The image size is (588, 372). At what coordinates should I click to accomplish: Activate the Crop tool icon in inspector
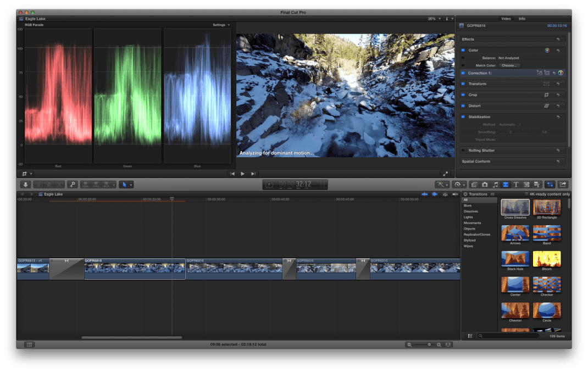(546, 95)
